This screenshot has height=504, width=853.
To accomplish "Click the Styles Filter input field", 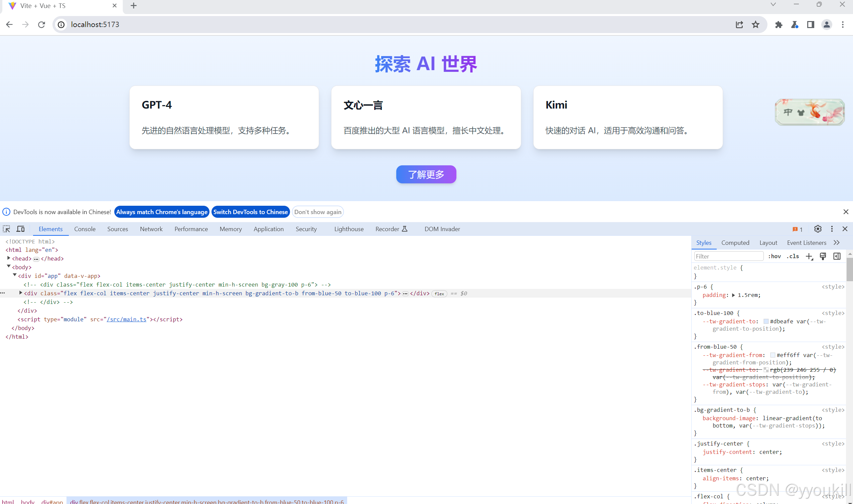I will tap(728, 256).
